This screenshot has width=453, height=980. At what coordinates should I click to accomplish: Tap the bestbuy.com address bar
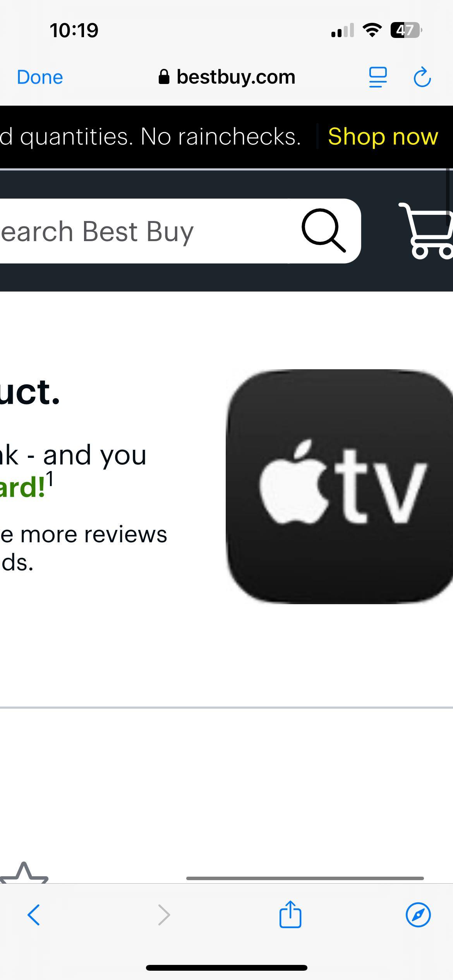tap(227, 77)
